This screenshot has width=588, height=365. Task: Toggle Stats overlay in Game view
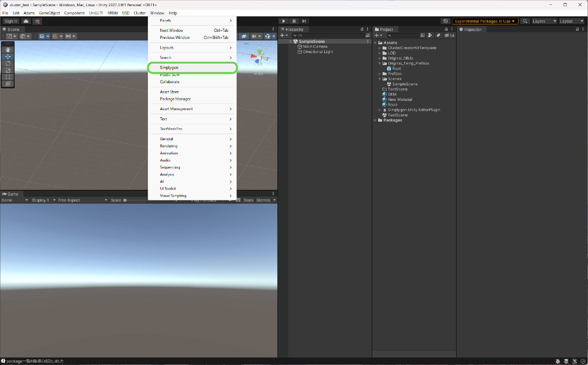click(248, 200)
